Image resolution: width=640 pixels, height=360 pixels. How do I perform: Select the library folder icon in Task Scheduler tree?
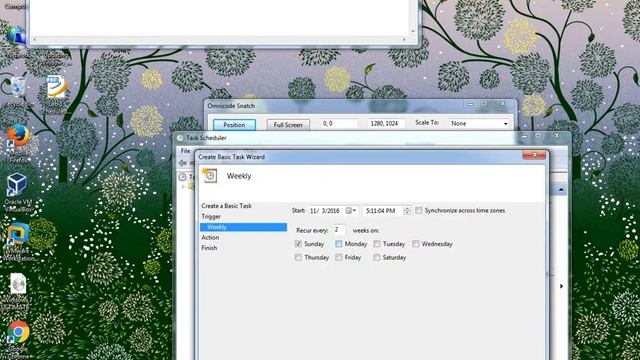[191, 187]
